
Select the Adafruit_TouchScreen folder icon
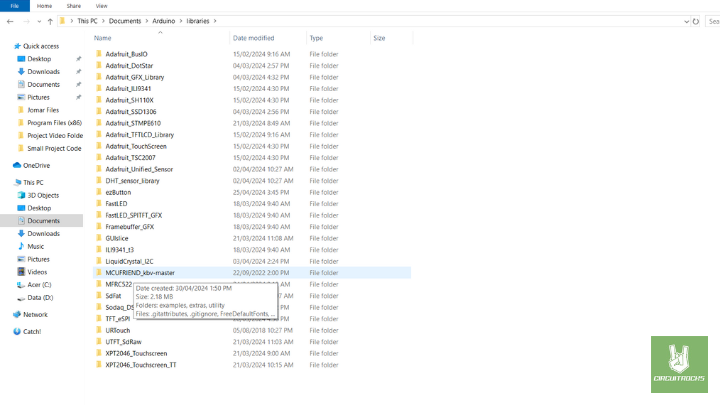(x=99, y=146)
